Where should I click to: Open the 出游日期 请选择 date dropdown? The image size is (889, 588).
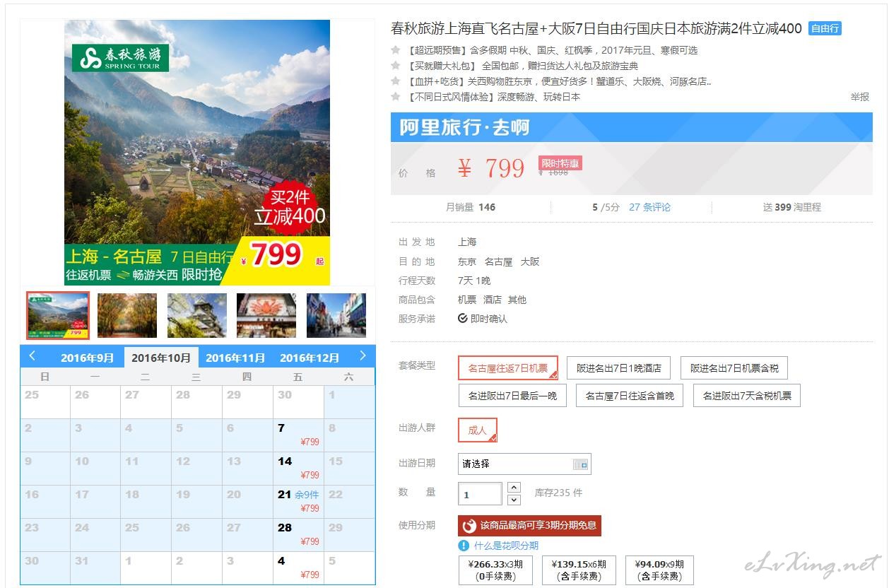click(524, 464)
